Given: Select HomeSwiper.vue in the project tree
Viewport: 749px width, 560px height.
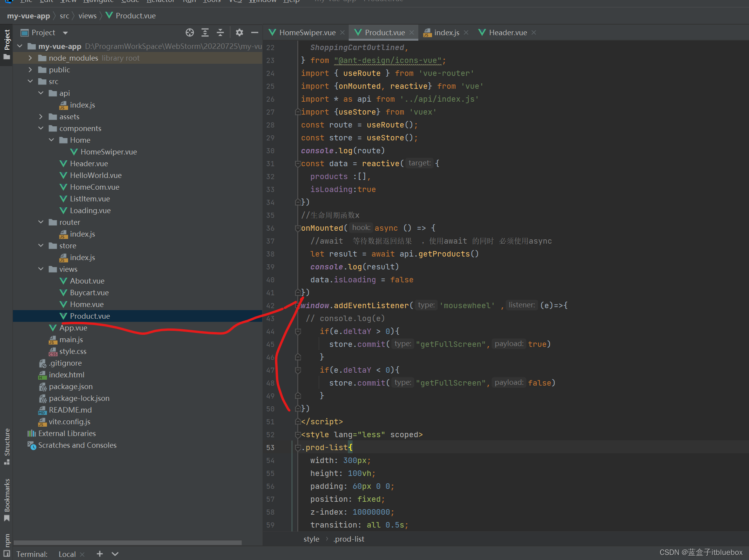Looking at the screenshot, I should [108, 152].
